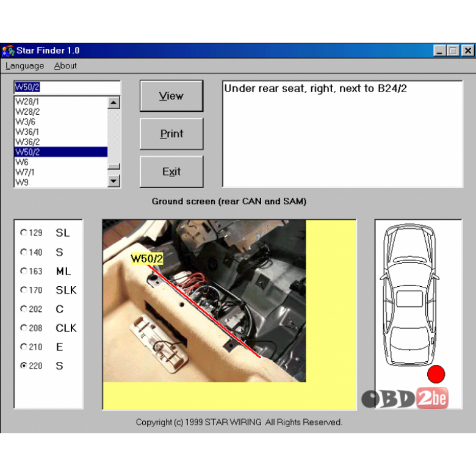The width and height of the screenshot is (476, 476).
Task: Click the list scrollbar up arrow
Action: point(114,103)
